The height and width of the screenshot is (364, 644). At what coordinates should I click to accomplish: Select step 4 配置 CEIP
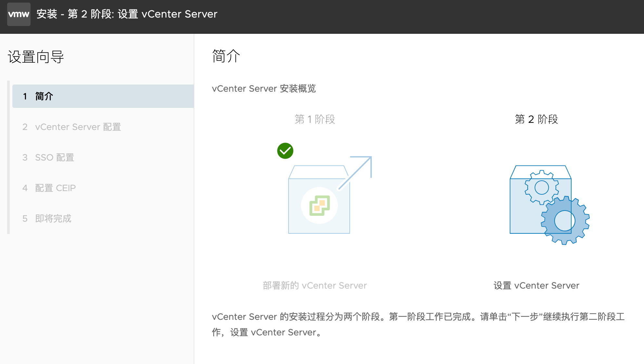(55, 188)
